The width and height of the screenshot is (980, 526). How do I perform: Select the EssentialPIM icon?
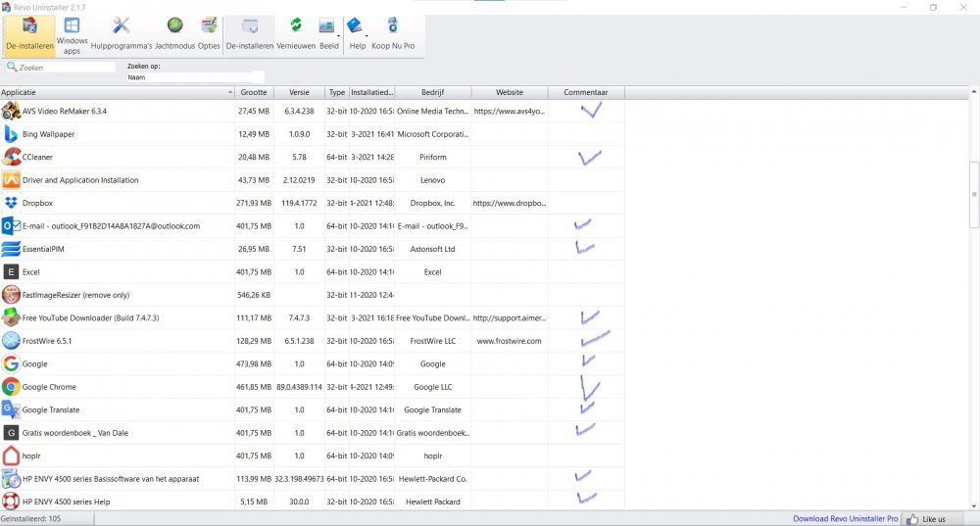click(11, 249)
